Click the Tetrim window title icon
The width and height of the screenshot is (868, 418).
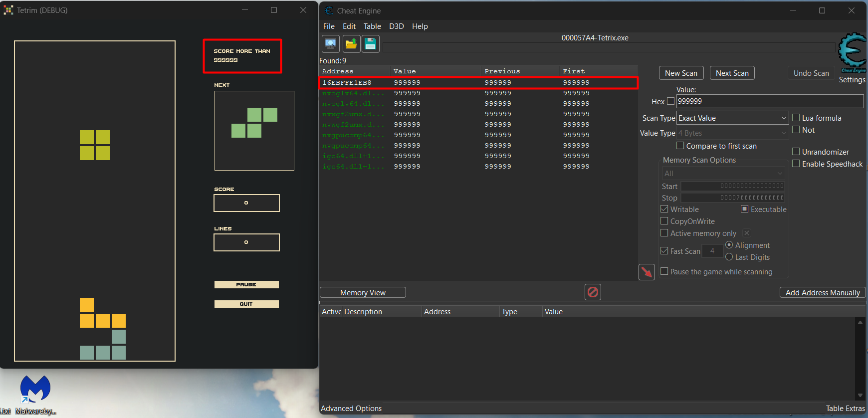tap(8, 10)
